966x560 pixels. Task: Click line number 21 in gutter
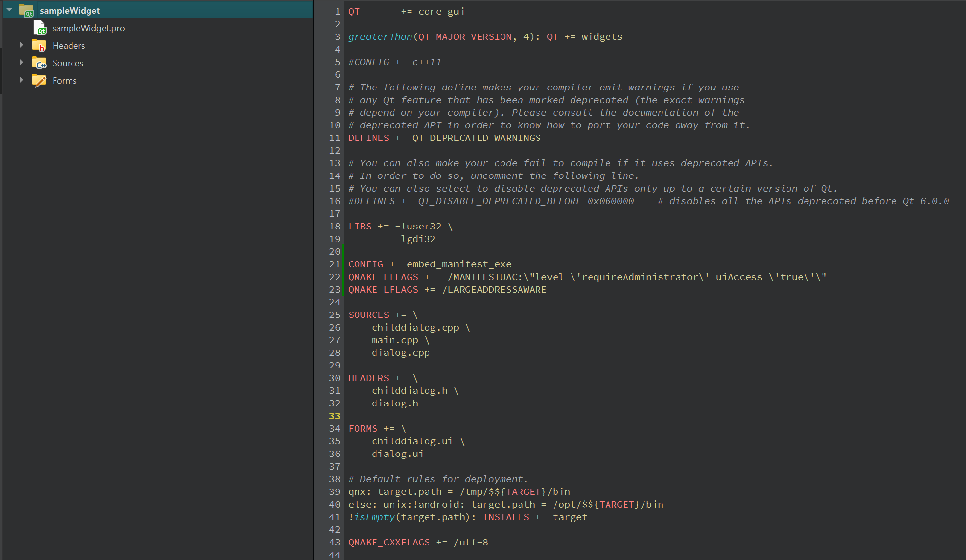click(334, 264)
